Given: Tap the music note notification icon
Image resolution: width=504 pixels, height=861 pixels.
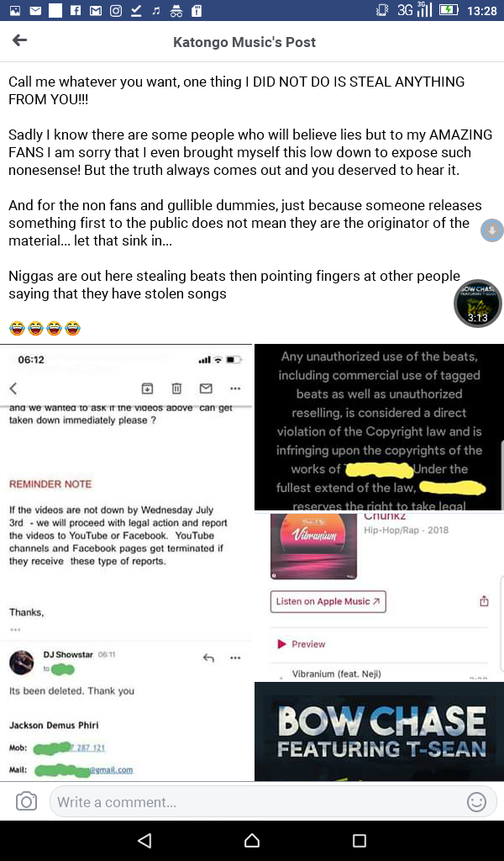Looking at the screenshot, I should (156, 10).
